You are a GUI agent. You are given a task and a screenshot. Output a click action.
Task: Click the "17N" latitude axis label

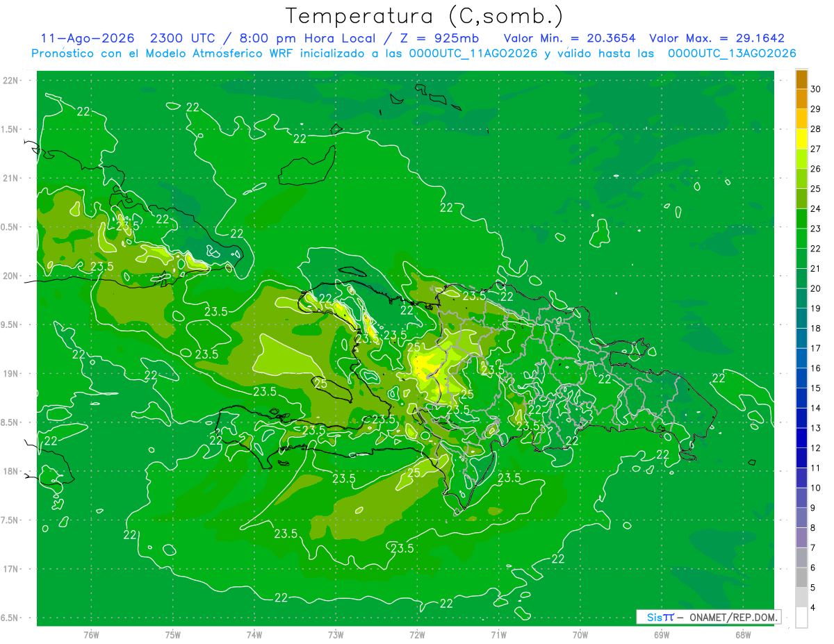point(11,570)
